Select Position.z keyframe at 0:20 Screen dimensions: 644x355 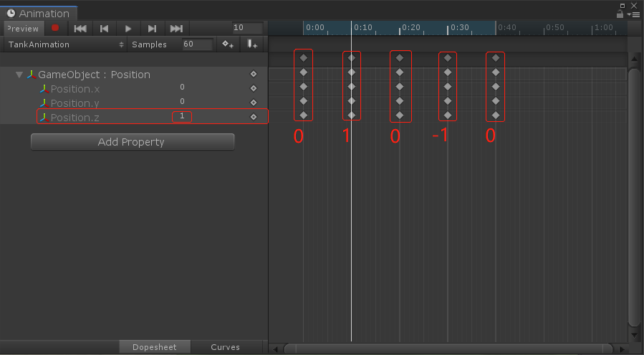(x=400, y=115)
